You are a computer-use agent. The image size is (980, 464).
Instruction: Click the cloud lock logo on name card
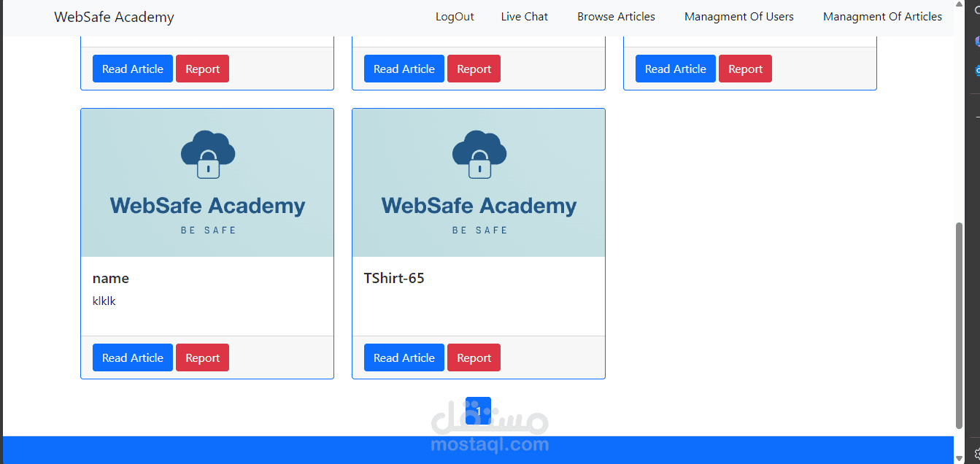point(208,154)
